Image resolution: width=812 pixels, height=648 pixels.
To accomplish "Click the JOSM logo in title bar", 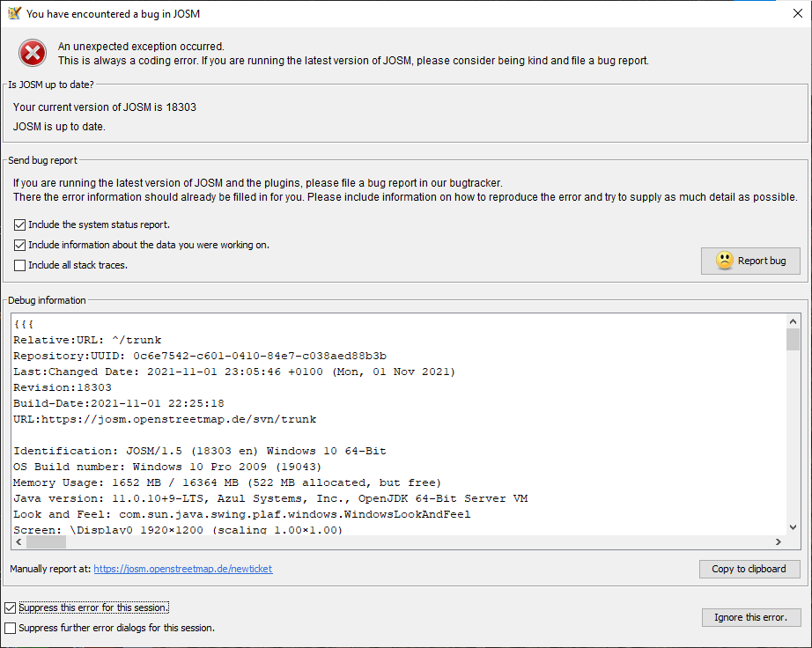I will [x=14, y=13].
